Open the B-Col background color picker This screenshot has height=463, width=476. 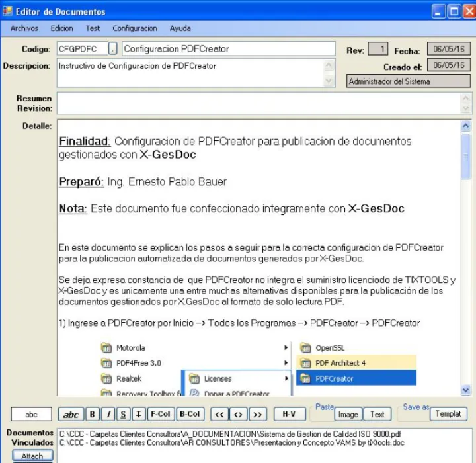[x=189, y=415]
